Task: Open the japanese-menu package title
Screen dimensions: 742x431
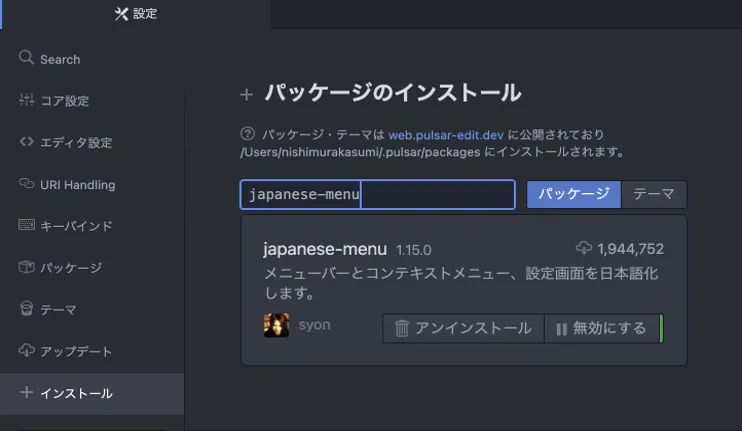Action: pos(325,249)
